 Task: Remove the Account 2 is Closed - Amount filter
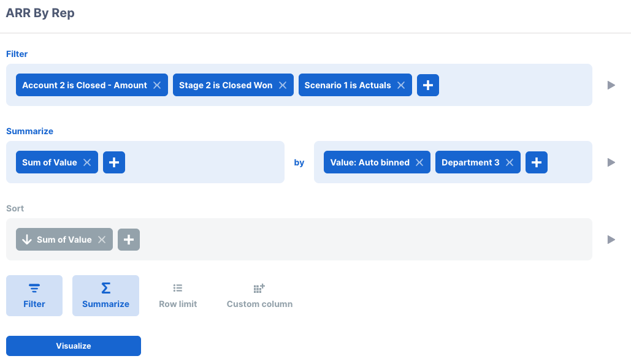(158, 85)
